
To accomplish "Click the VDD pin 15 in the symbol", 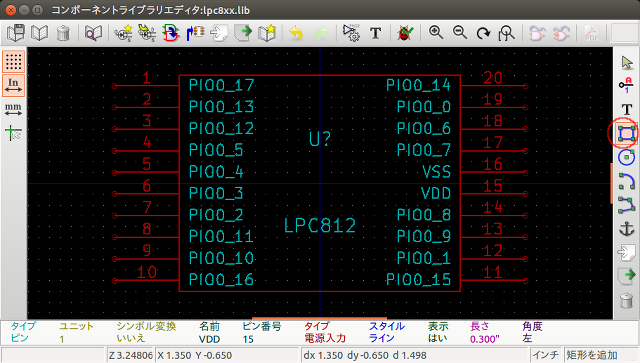I will coord(493,194).
